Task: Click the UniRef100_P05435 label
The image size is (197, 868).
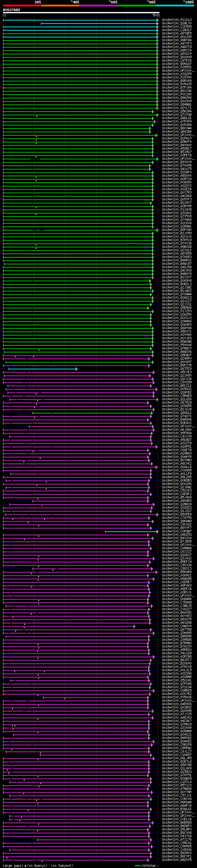Action: click(x=176, y=84)
